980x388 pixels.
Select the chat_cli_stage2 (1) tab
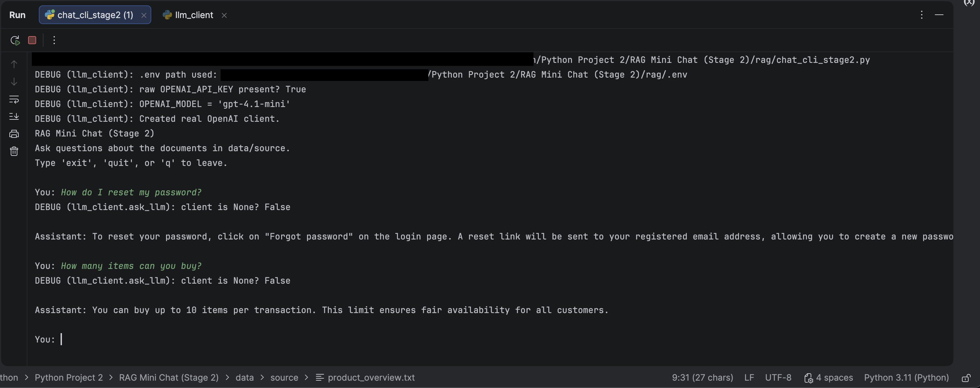pos(95,15)
